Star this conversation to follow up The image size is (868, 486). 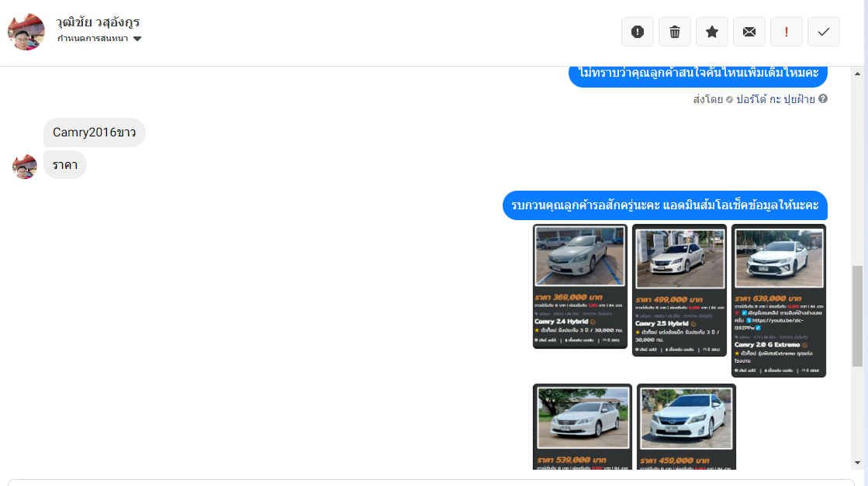click(712, 32)
